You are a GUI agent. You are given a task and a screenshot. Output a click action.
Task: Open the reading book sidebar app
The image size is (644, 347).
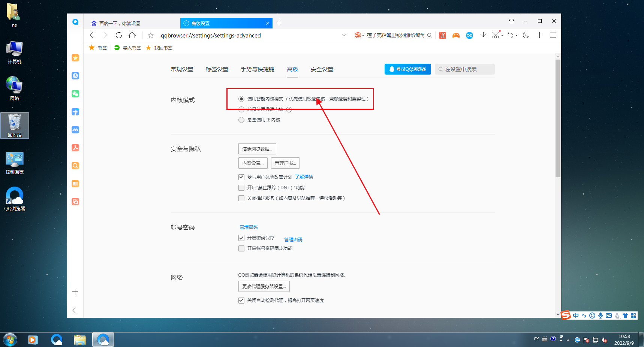click(75, 184)
